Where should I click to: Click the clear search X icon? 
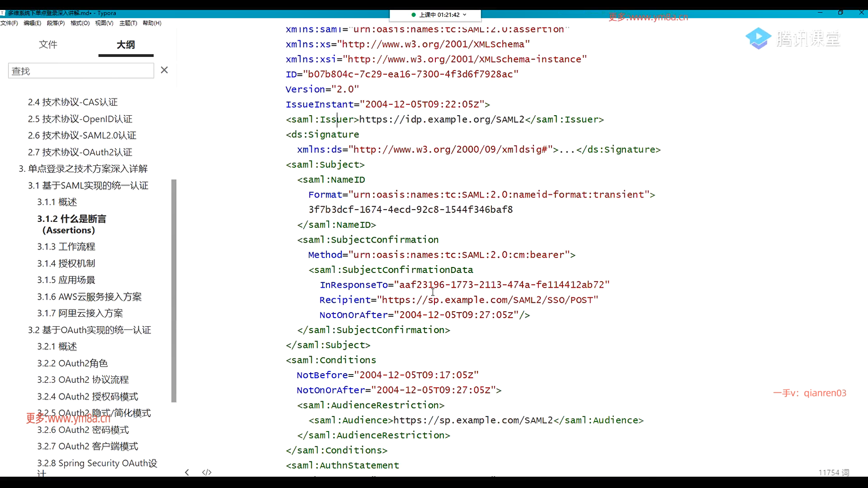click(164, 70)
